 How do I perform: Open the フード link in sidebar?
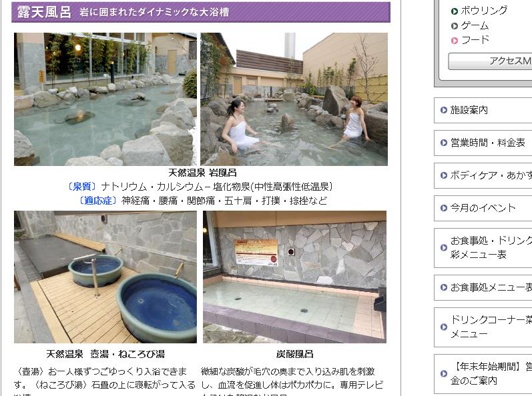tap(475, 40)
